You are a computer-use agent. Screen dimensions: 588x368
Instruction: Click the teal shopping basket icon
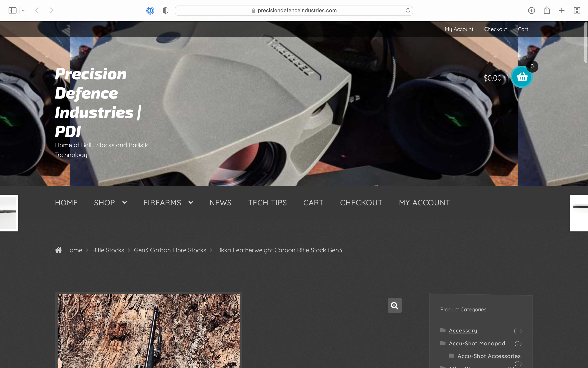point(522,77)
